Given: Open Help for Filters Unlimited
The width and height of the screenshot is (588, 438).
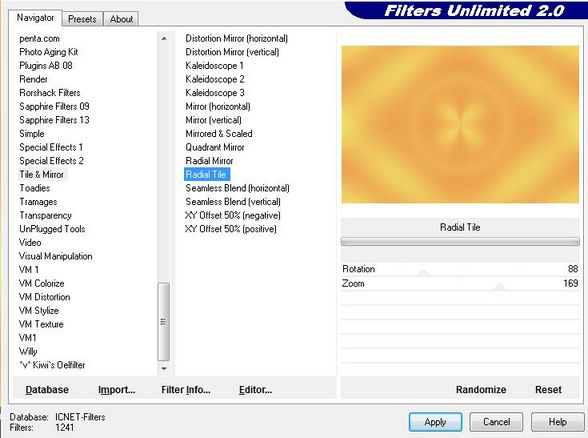Looking at the screenshot, I should click(558, 422).
